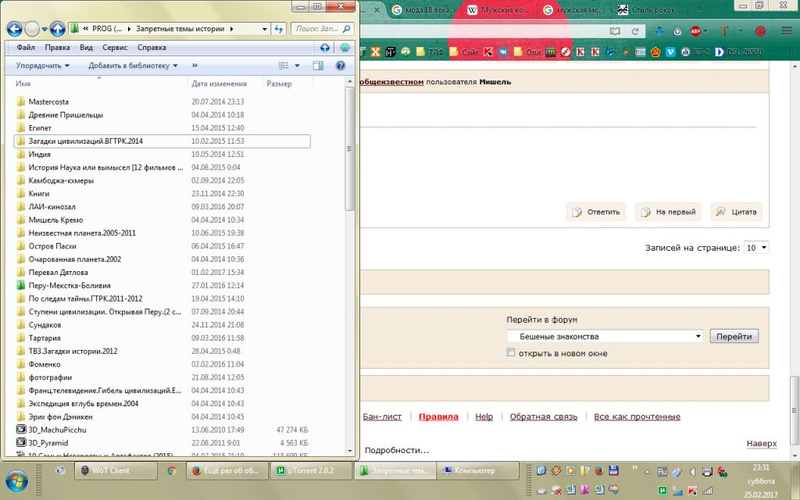Click the Explorer back navigation arrow
Screen dimensions: 800x500
pos(15,28)
